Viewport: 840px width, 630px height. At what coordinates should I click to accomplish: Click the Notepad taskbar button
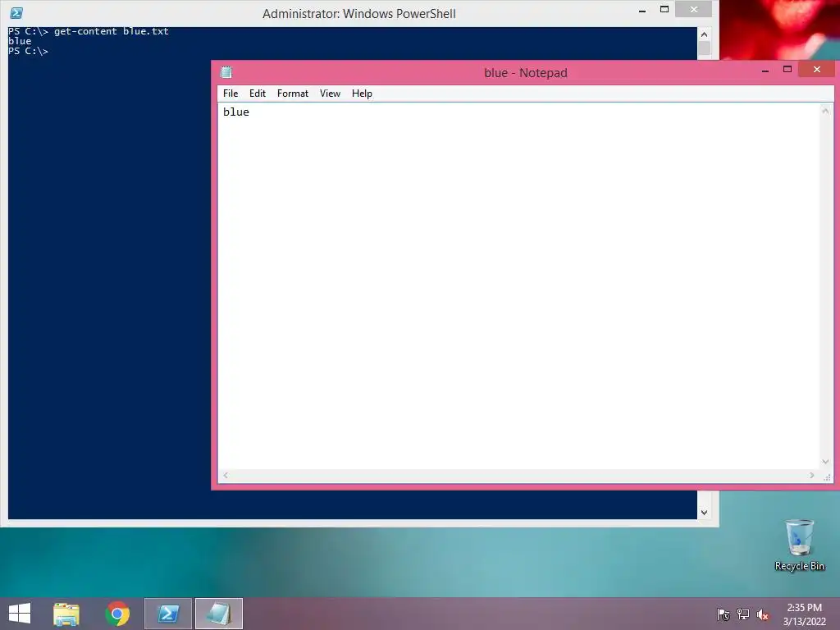(218, 614)
